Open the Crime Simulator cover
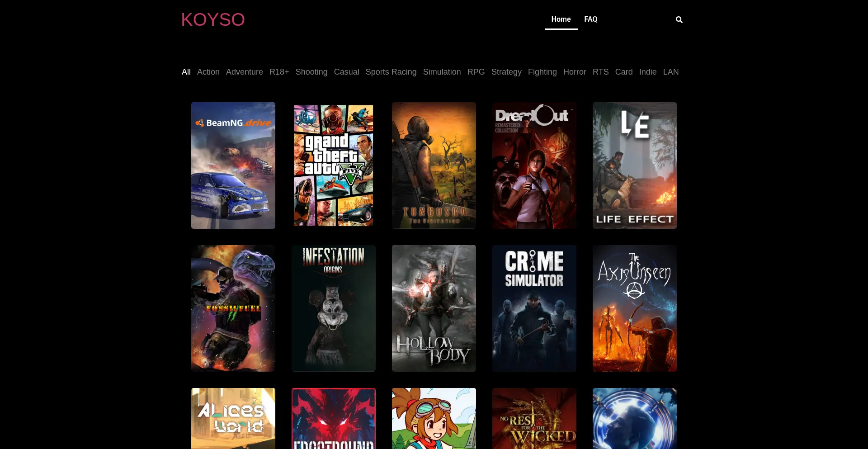 [x=534, y=308]
